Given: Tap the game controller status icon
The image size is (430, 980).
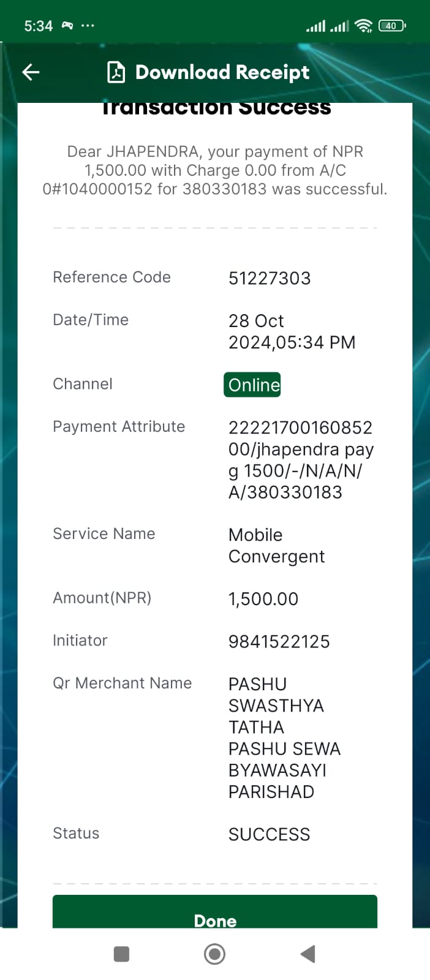Looking at the screenshot, I should click(67, 26).
